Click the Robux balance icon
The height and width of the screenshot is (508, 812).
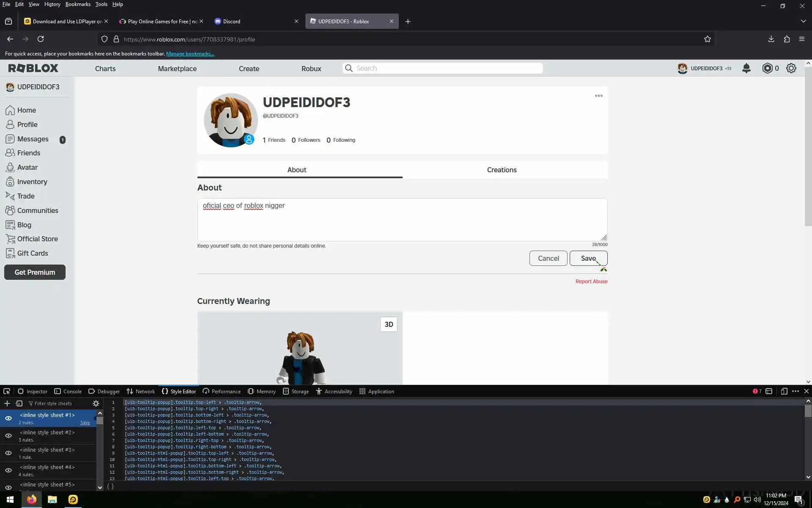pyautogui.click(x=767, y=68)
